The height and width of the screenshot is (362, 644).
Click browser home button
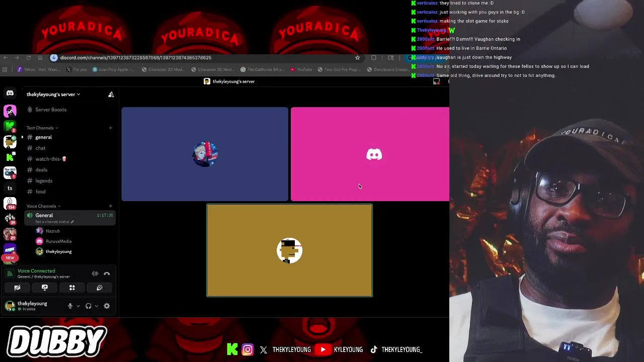tap(40, 58)
